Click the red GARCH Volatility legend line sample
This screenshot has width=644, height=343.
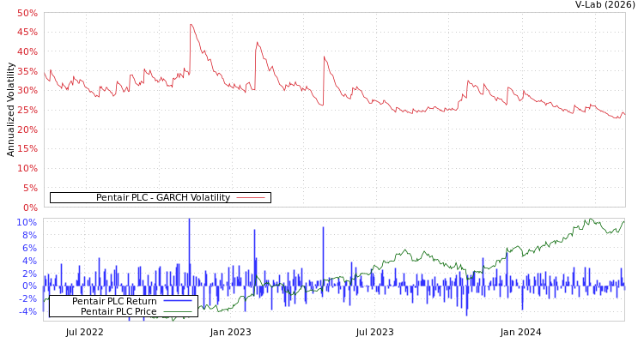tap(250, 197)
